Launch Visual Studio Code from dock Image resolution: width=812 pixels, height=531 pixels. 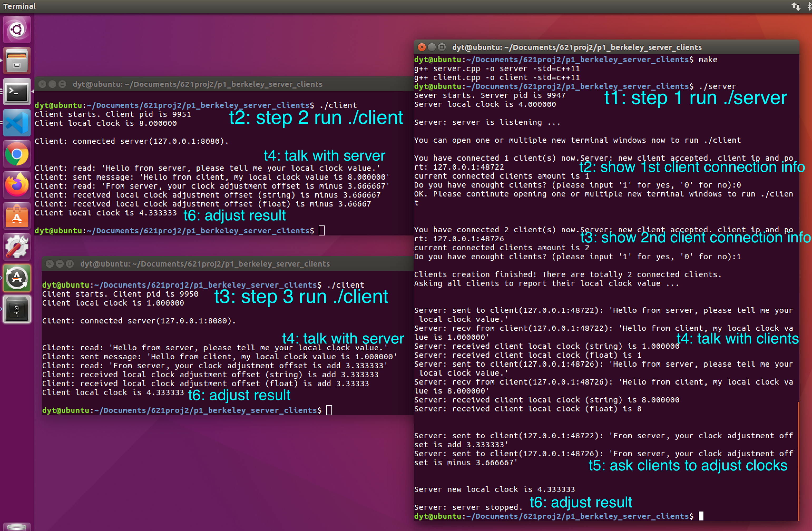coord(17,123)
